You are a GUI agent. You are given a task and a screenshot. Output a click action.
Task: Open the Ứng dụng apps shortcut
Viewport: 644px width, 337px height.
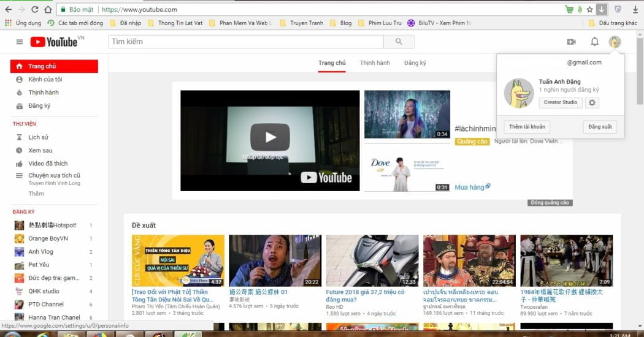pos(23,23)
